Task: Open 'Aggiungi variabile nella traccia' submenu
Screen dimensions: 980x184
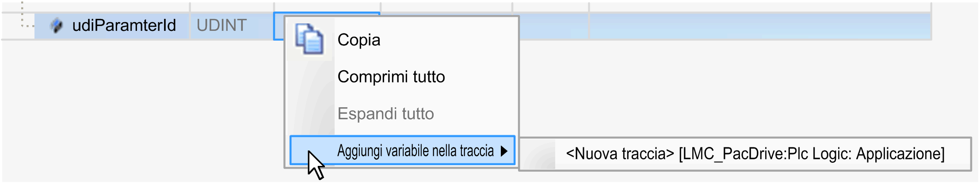Action: [415, 151]
